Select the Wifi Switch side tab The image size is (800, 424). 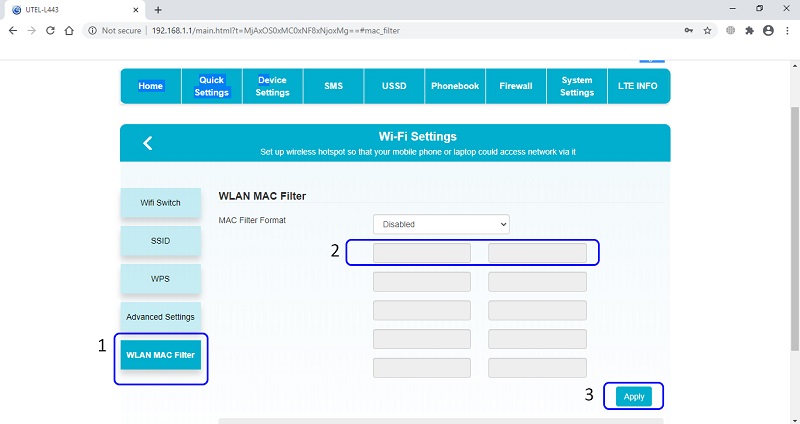(x=161, y=203)
